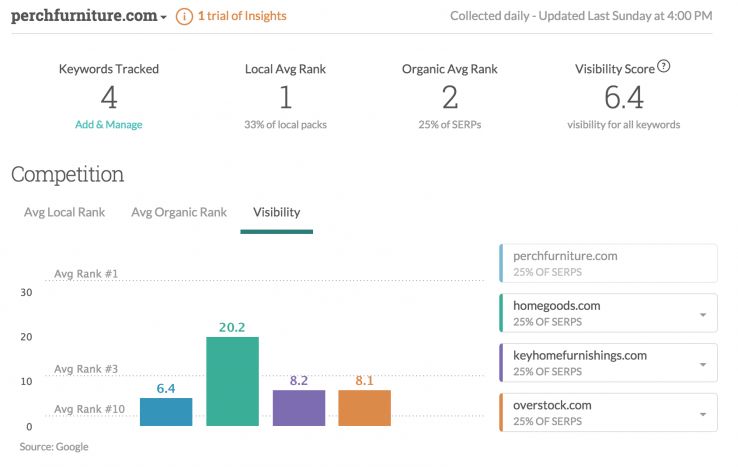Switch to the Avg Local Rank tab
The width and height of the screenshot is (738, 467).
64,212
